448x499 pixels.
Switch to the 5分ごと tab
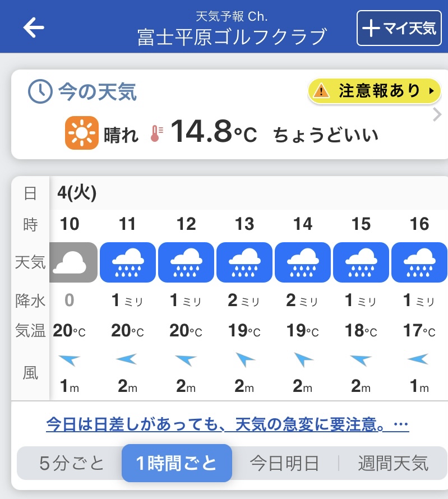[x=71, y=463]
